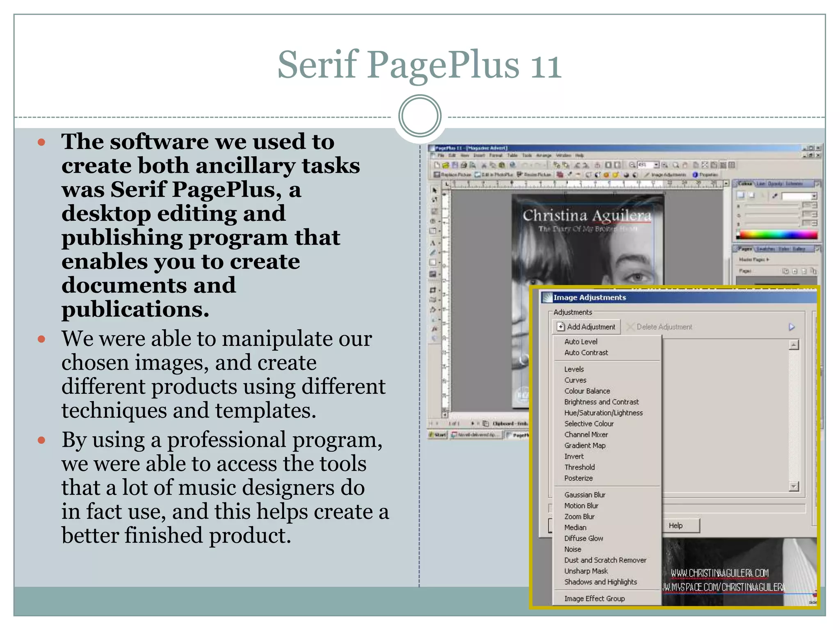Viewport: 840px width, 630px height.
Task: Click the Help button in Image Adjustments dialog
Action: [676, 525]
